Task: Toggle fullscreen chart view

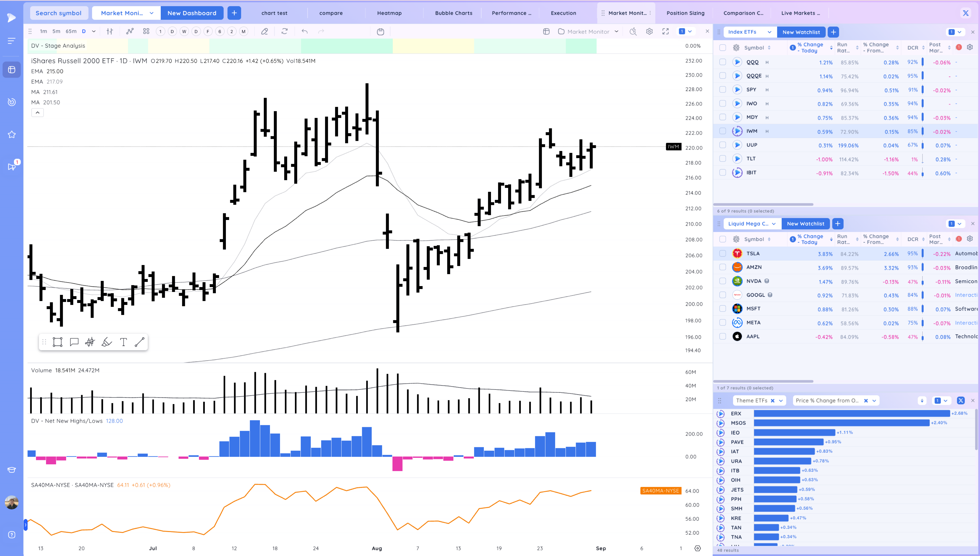Action: (666, 31)
